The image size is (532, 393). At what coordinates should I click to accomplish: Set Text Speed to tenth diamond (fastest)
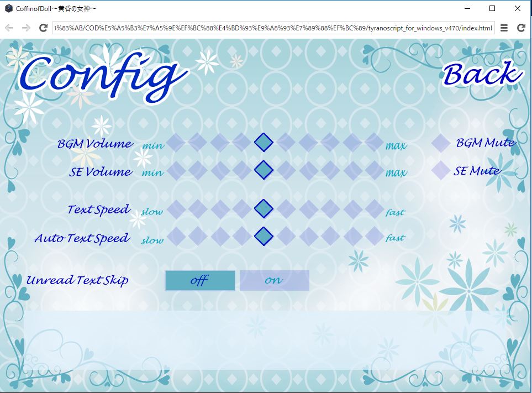tap(374, 209)
